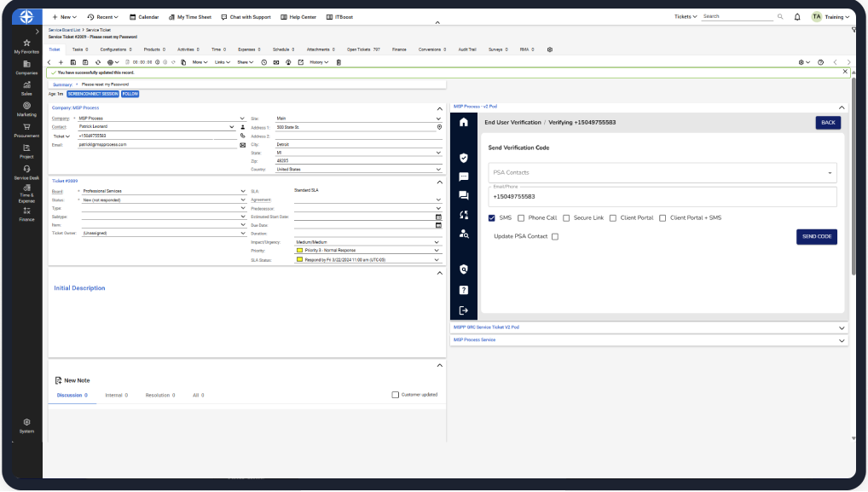
Task: Enable the Phone Call checkbox
Action: (x=521, y=217)
